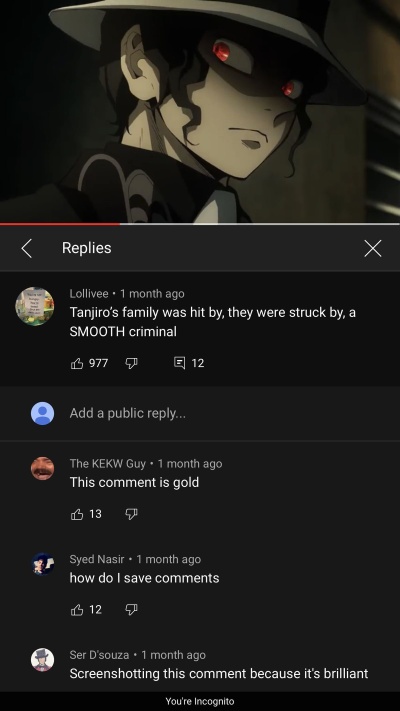Screen dimensions: 400x711
Task: Tap your blue account avatar beside reply box
Action: [x=43, y=413]
